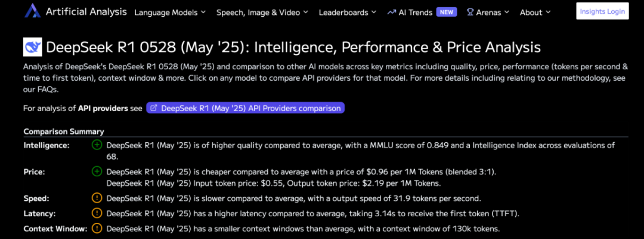The height and width of the screenshot is (239, 644).
Task: Click the AI Trends chart arrow icon
Action: click(x=391, y=13)
